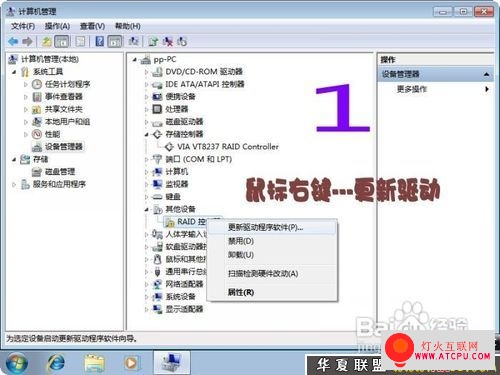Open Windows Explorer folder on taskbar
500x375 pixels.
(94, 363)
